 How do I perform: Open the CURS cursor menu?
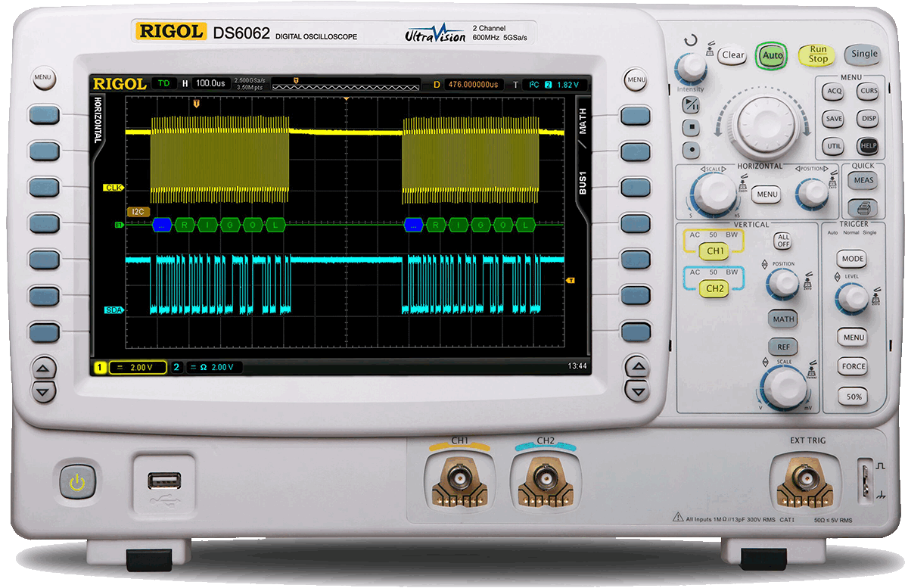click(x=868, y=92)
